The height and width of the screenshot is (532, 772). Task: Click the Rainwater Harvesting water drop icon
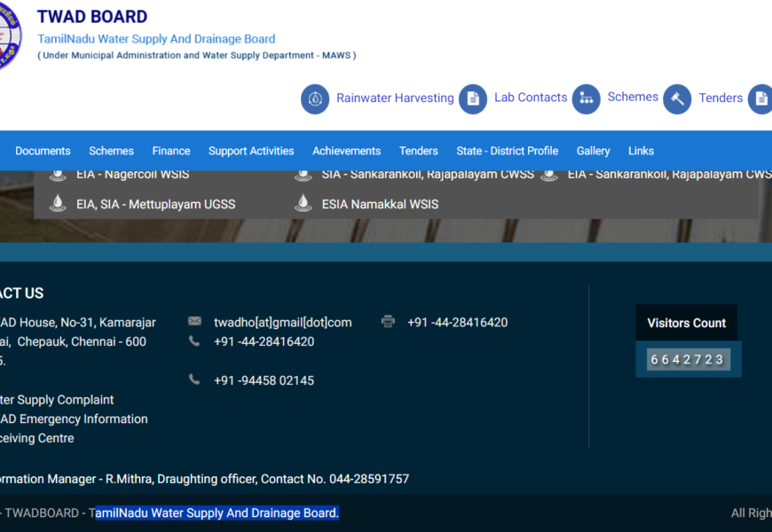coord(315,98)
